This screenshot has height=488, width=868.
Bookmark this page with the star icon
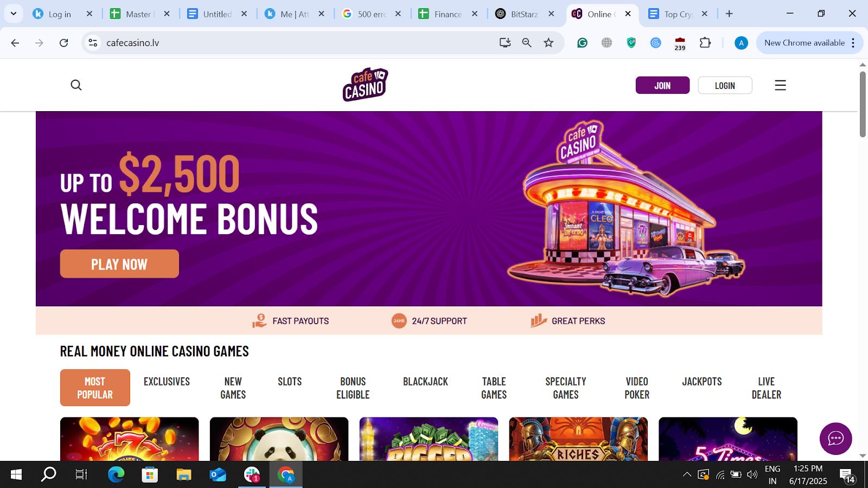tap(548, 43)
